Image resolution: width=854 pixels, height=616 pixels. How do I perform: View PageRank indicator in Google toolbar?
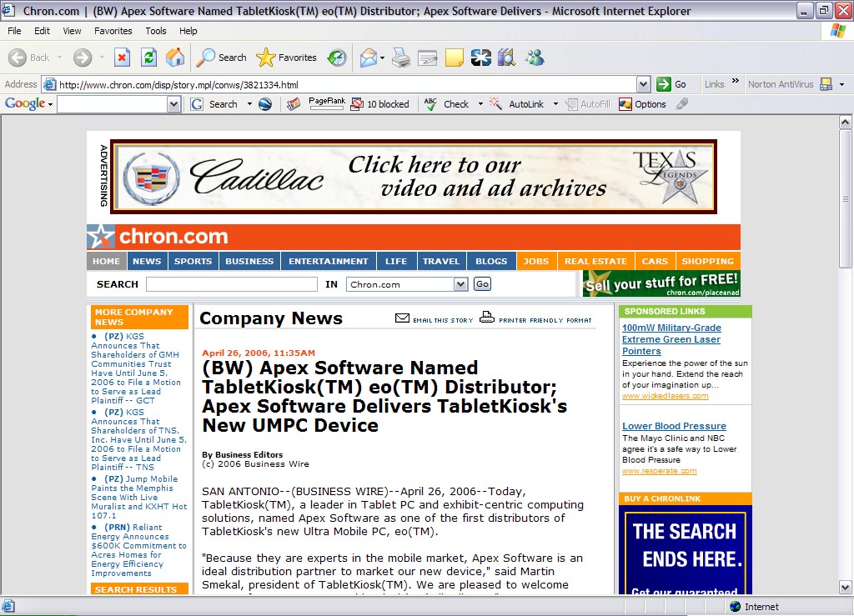327,103
